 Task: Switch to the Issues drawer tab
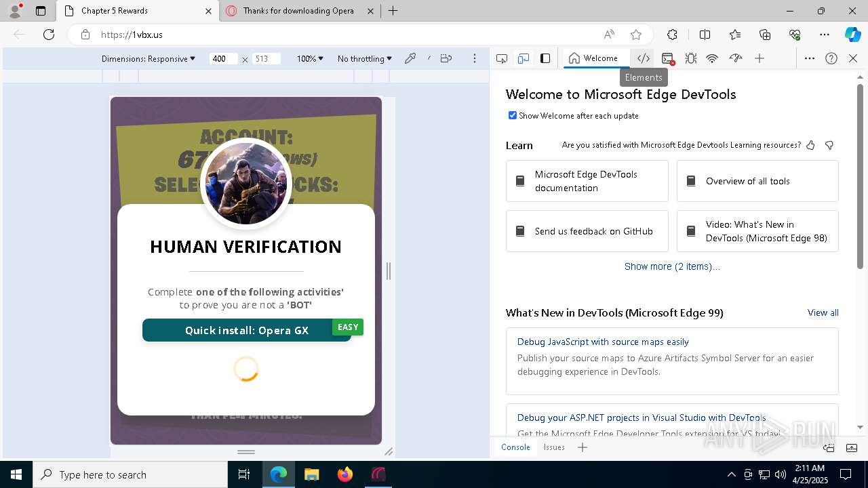554,447
